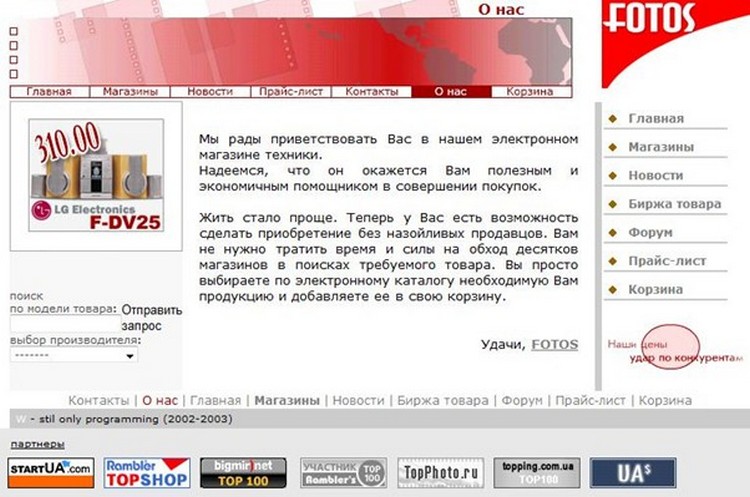The image size is (750, 497).
Task: Click the партнеры link above badges
Action: 37,443
